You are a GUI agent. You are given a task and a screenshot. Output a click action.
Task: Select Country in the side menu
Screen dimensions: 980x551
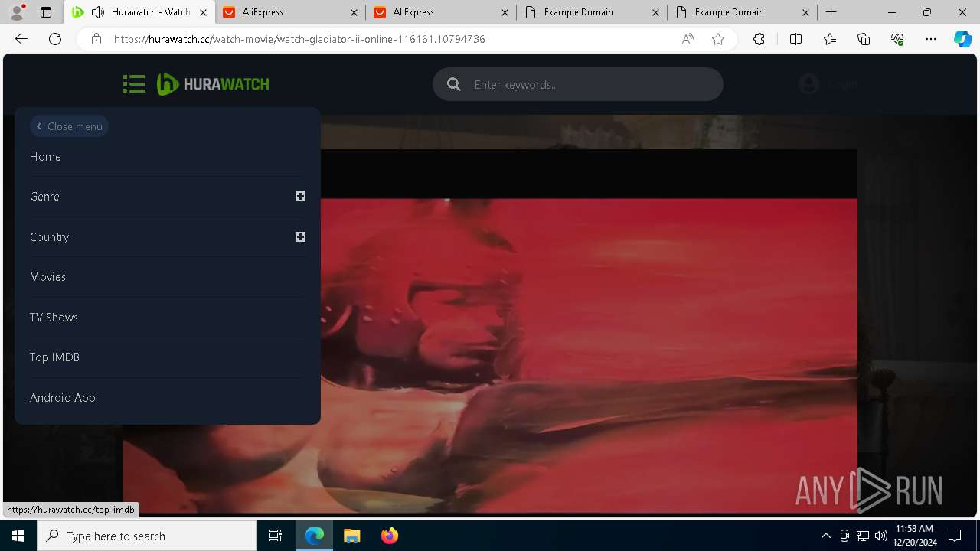[49, 236]
